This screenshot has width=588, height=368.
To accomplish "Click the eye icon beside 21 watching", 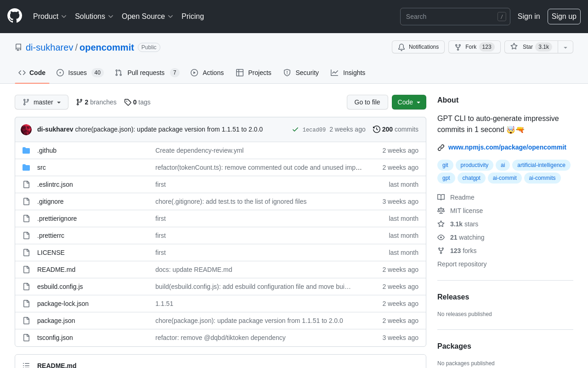I will tap(441, 237).
